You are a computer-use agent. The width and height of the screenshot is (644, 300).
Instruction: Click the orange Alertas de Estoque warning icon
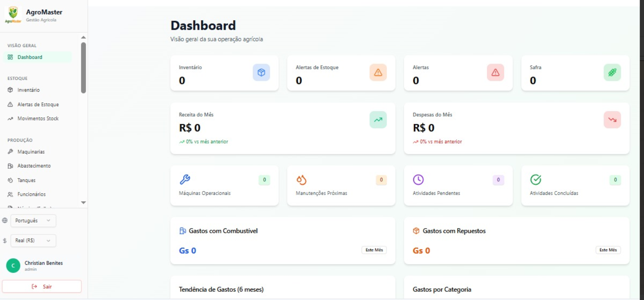[378, 73]
